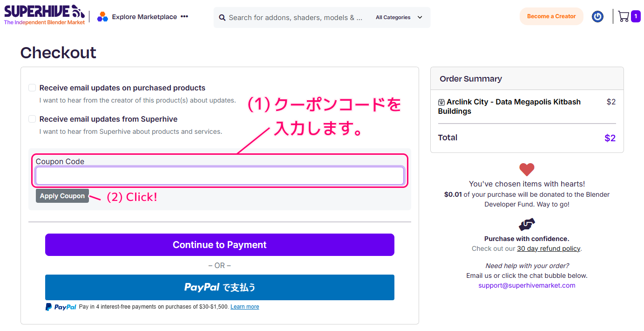Open the 30 day refund policy link
Image resolution: width=644 pixels, height=331 pixels.
click(549, 248)
